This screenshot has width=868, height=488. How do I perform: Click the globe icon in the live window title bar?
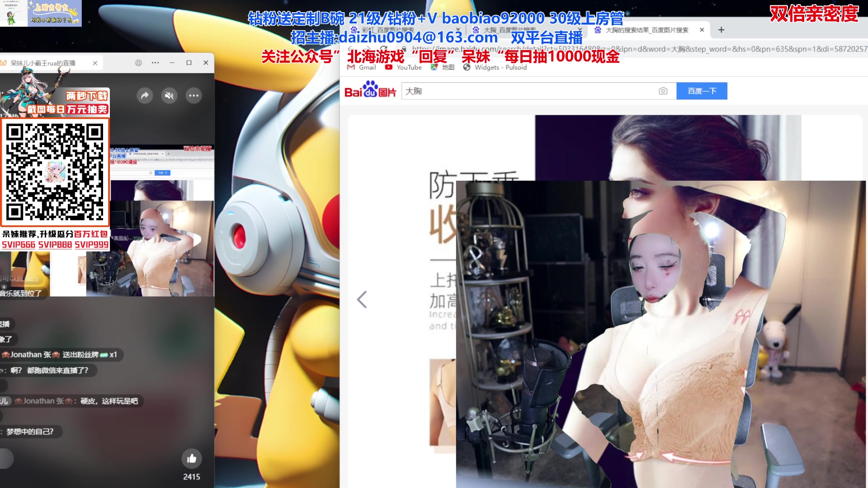(x=138, y=63)
